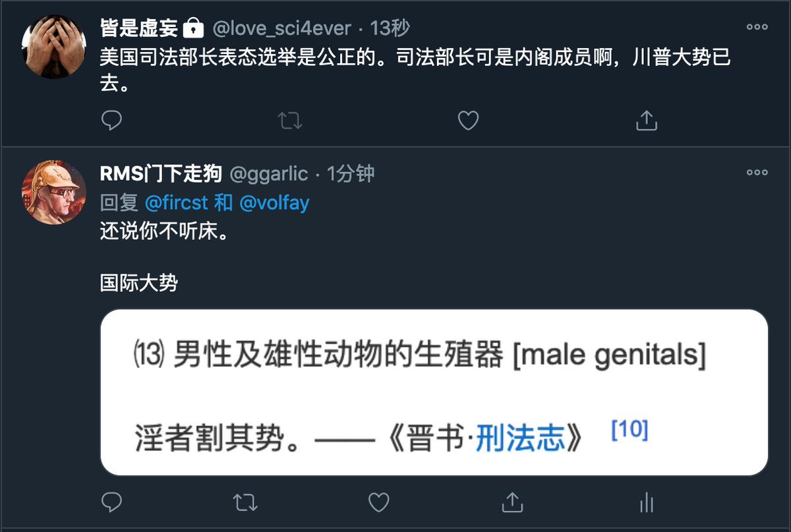Open the 13秒 tweet timestamp
The width and height of the screenshot is (791, 532).
[390, 28]
